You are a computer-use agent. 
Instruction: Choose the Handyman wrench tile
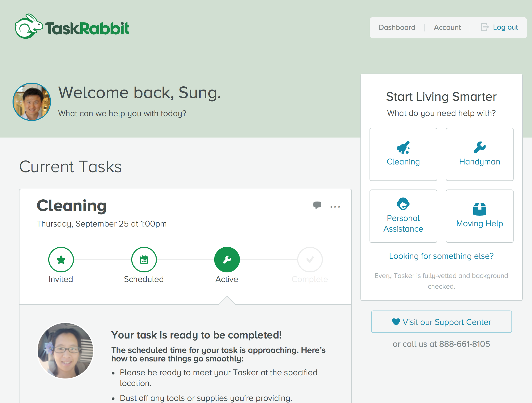click(479, 154)
